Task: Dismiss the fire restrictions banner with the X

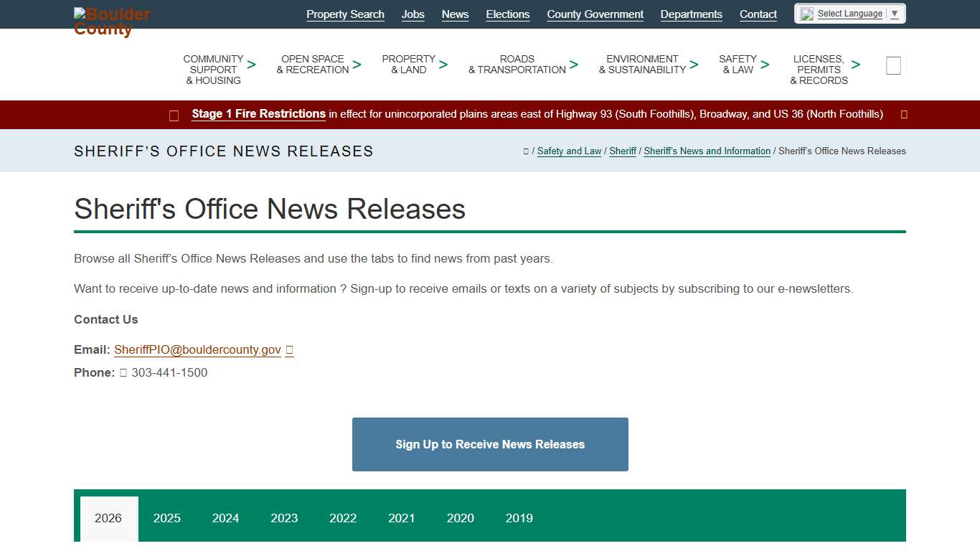Action: [x=903, y=114]
